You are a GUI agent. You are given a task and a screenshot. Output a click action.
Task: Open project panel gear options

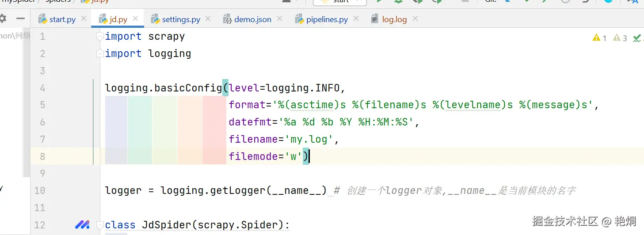[3, 19]
